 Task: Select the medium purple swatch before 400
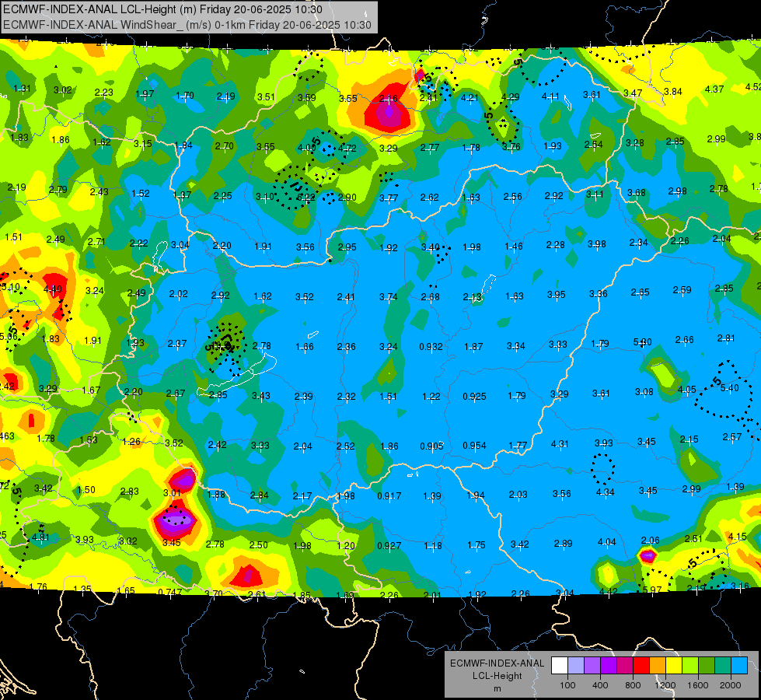click(592, 665)
